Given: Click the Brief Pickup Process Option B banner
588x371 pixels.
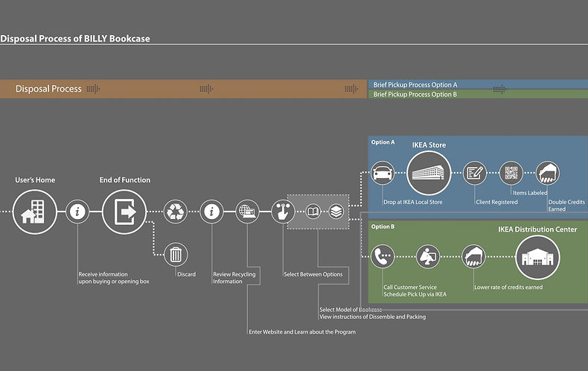Looking at the screenshot, I should [477, 94].
